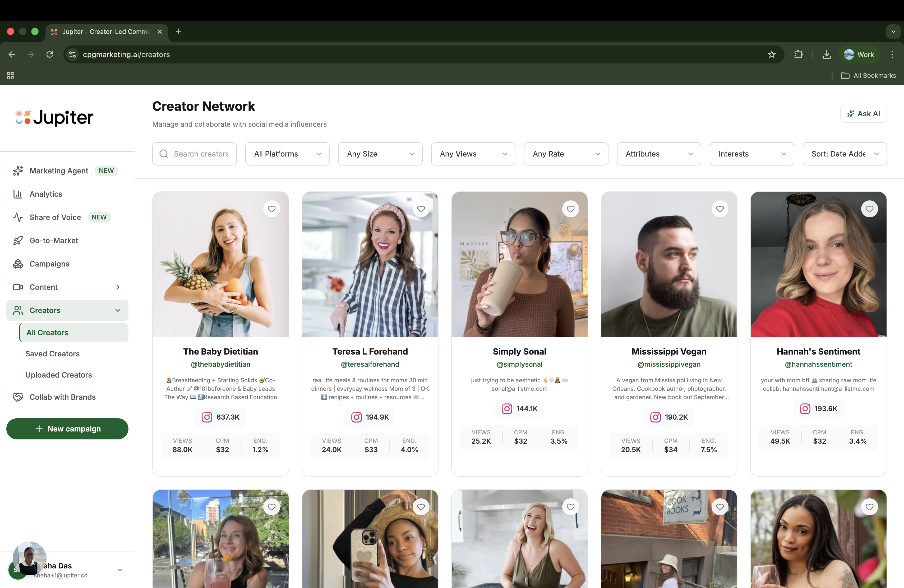Click the Search creators input field
The image size is (904, 588).
pos(201,154)
